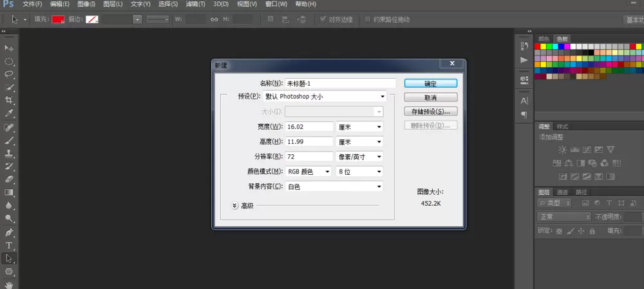Open the height unit dropdown
This screenshot has height=289, width=644.
[x=359, y=142]
